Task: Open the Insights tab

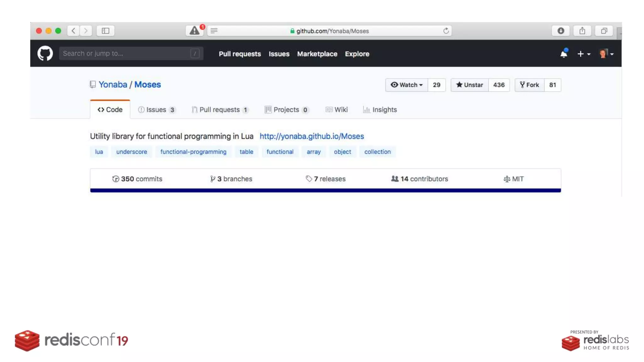Action: point(380,110)
